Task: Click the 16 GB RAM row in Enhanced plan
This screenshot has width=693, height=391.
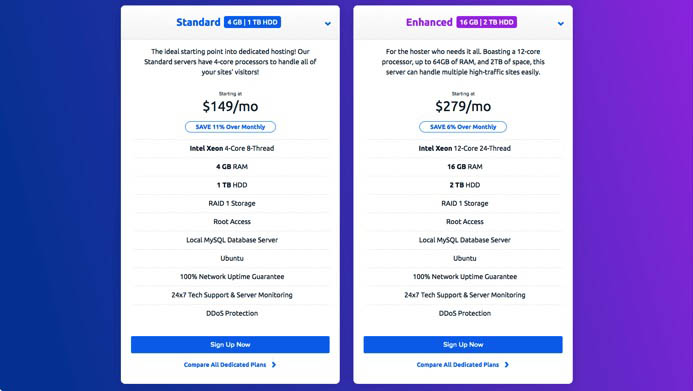Action: click(x=465, y=167)
